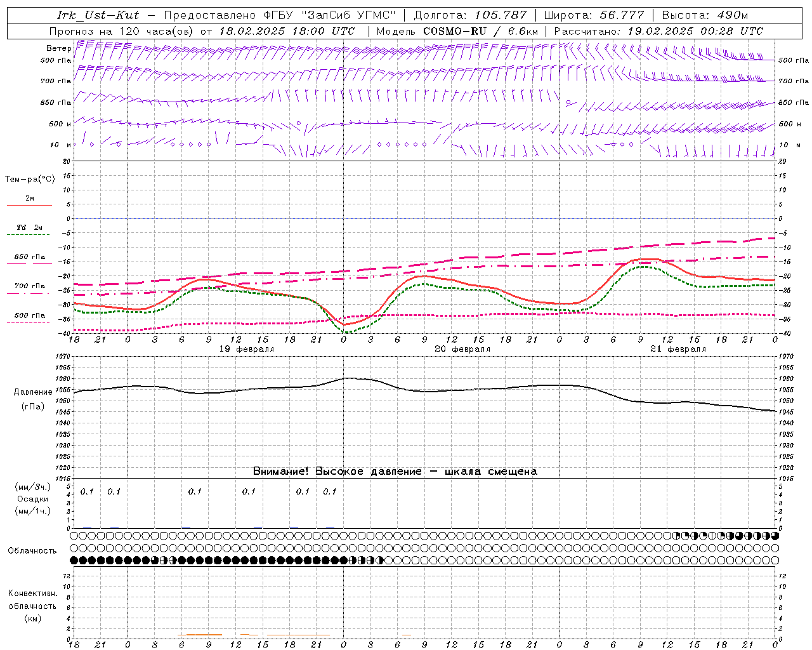This screenshot has height=650, width=812.
Task: Click the '(мм/3ч.)' precipitation unit label
Action: (33, 487)
